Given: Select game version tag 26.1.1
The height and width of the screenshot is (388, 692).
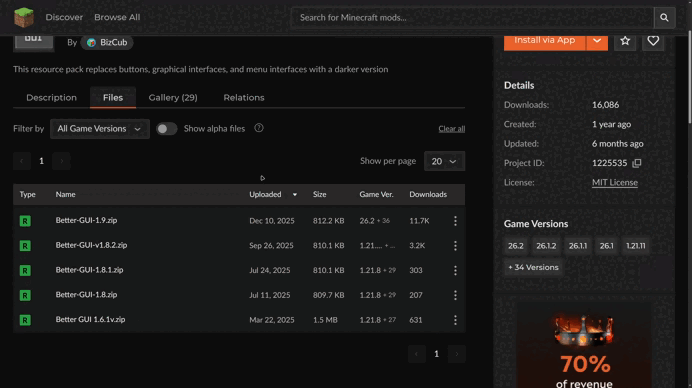Looking at the screenshot, I should click(x=578, y=246).
